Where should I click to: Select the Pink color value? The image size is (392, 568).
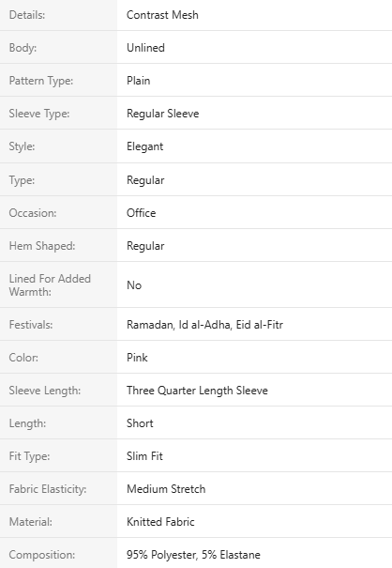click(137, 358)
